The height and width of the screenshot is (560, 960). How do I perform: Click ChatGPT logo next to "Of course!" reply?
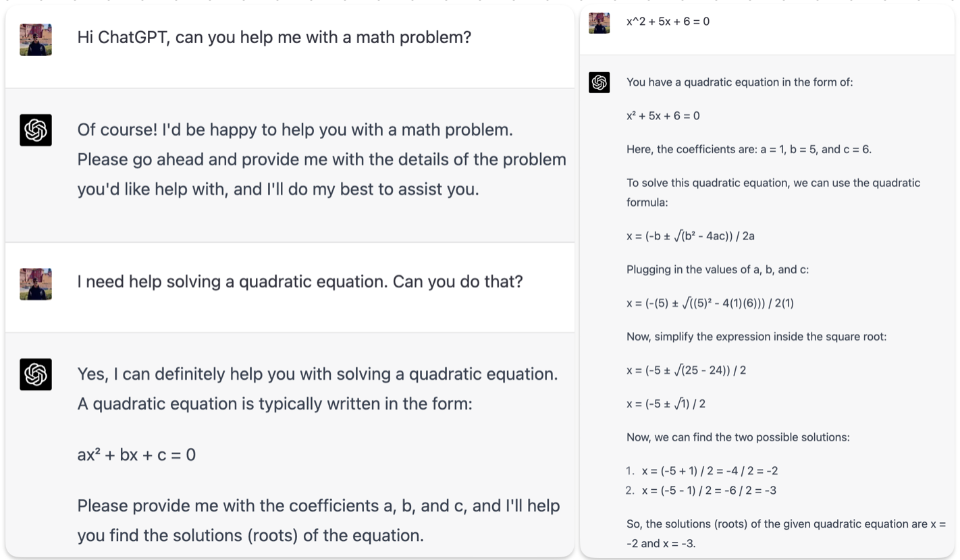coord(36,130)
